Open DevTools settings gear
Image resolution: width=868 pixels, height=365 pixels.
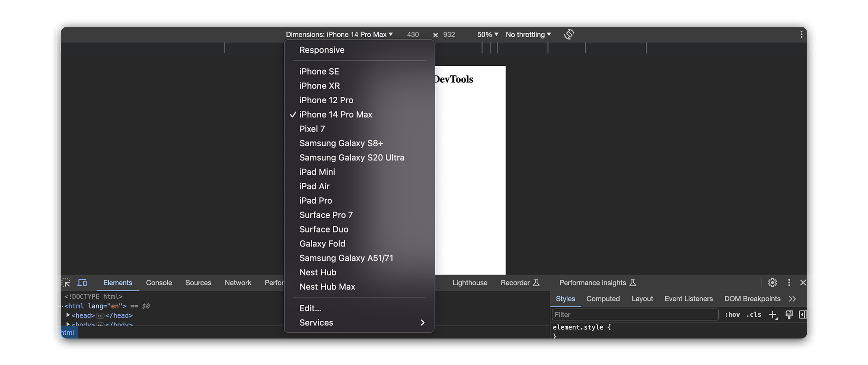[772, 283]
